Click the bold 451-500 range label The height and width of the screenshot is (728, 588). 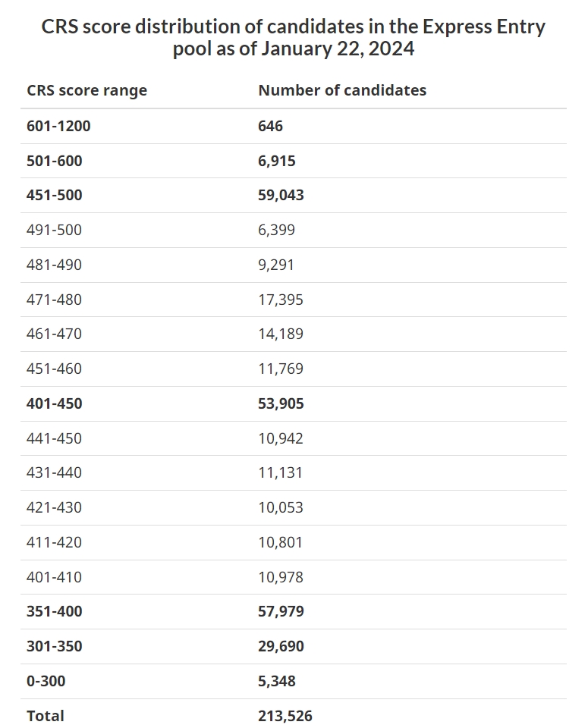click(55, 195)
